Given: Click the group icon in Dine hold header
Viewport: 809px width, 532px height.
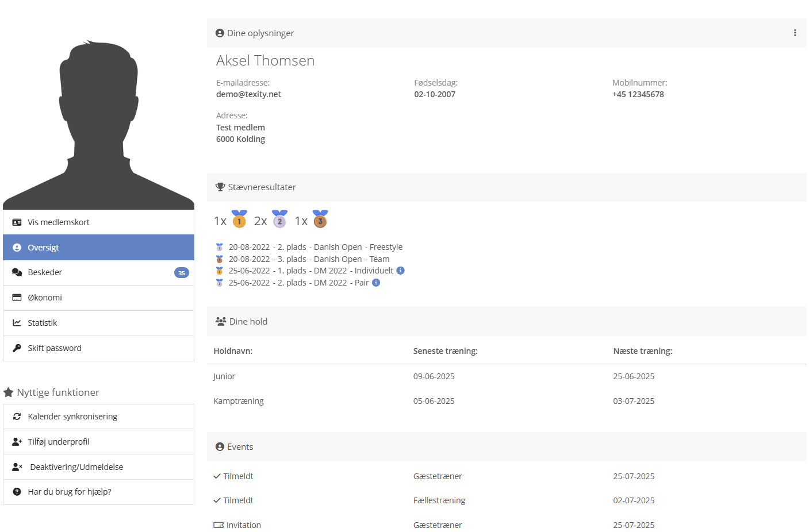Looking at the screenshot, I should [221, 321].
